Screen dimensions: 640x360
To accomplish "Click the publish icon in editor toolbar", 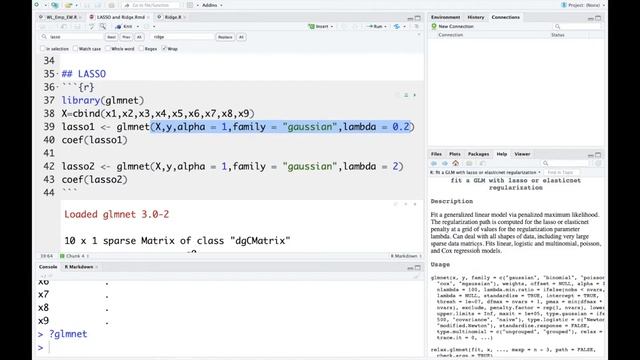I will [397, 27].
